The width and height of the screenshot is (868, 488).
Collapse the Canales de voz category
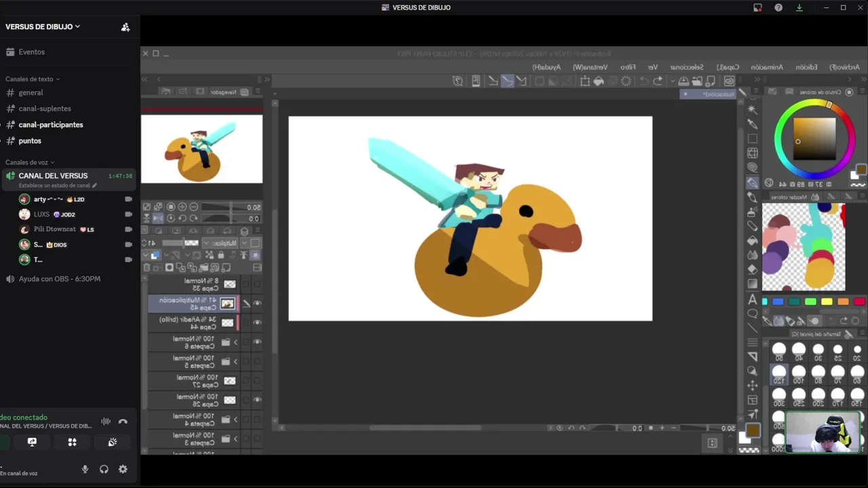pos(30,163)
